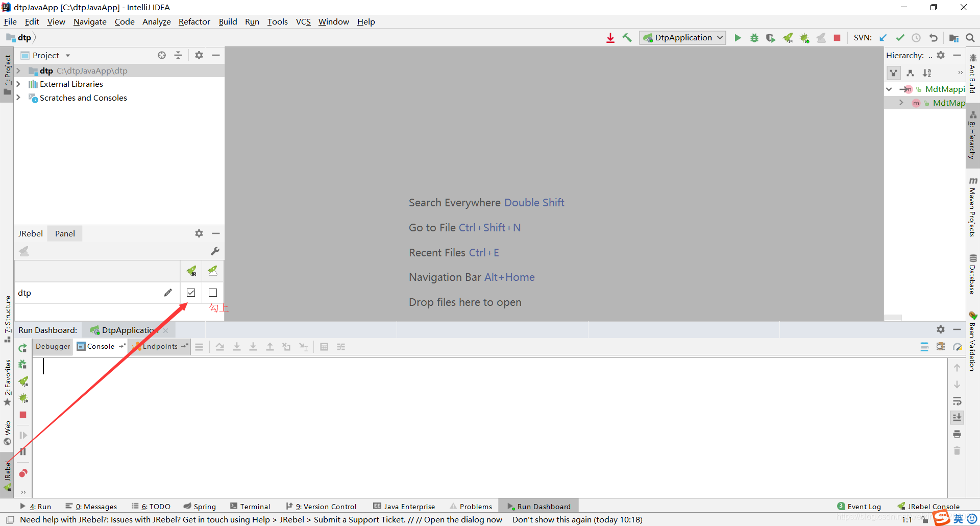The height and width of the screenshot is (526, 980).
Task: Start debugging with the bug icon
Action: coord(754,38)
